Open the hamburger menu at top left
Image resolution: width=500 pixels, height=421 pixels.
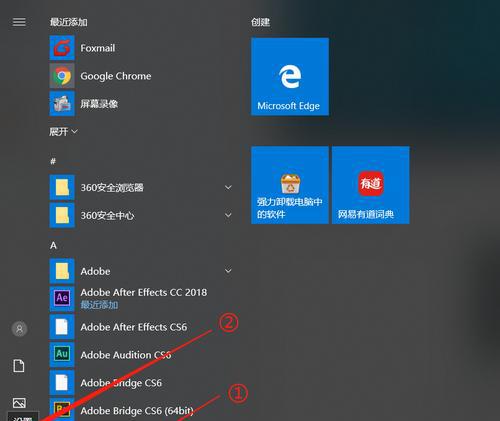19,22
